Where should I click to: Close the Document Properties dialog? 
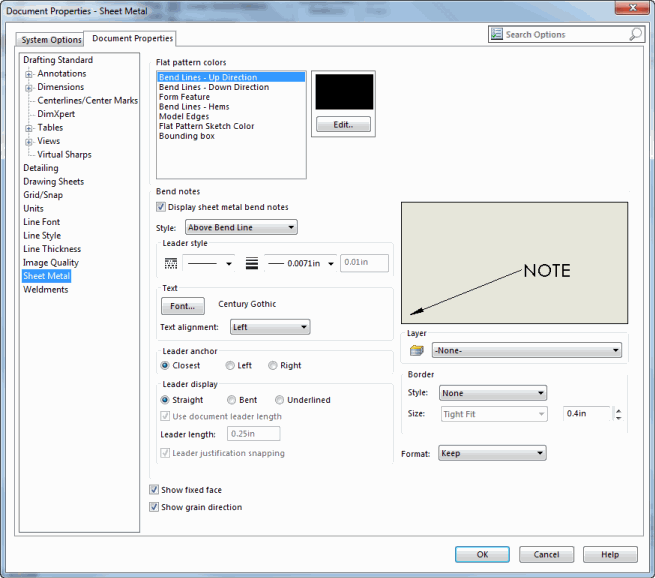tap(632, 7)
